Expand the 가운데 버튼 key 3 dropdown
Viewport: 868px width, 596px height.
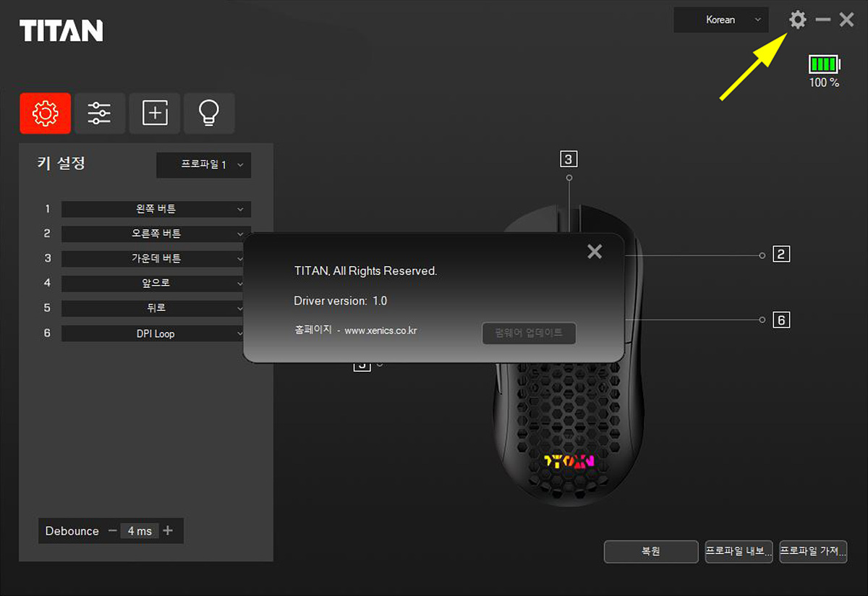click(156, 258)
